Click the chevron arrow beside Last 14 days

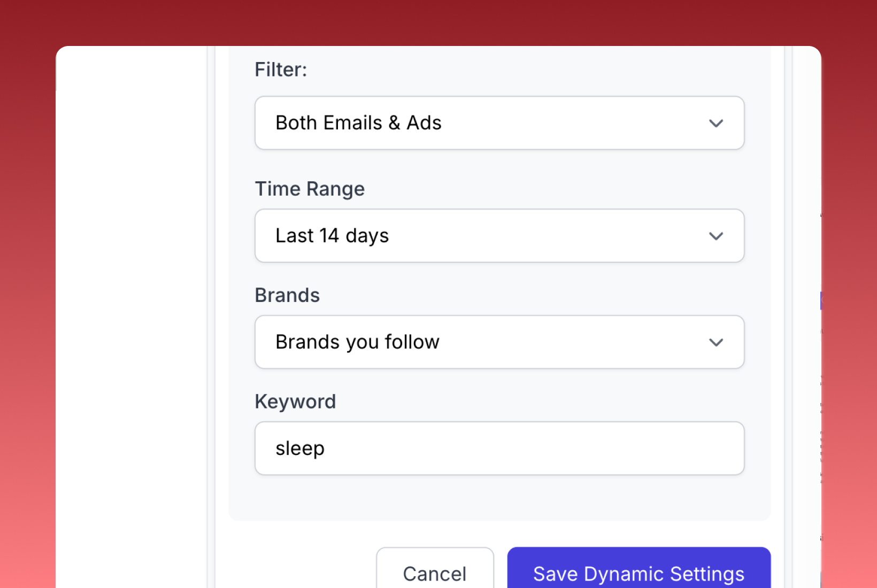(x=716, y=236)
